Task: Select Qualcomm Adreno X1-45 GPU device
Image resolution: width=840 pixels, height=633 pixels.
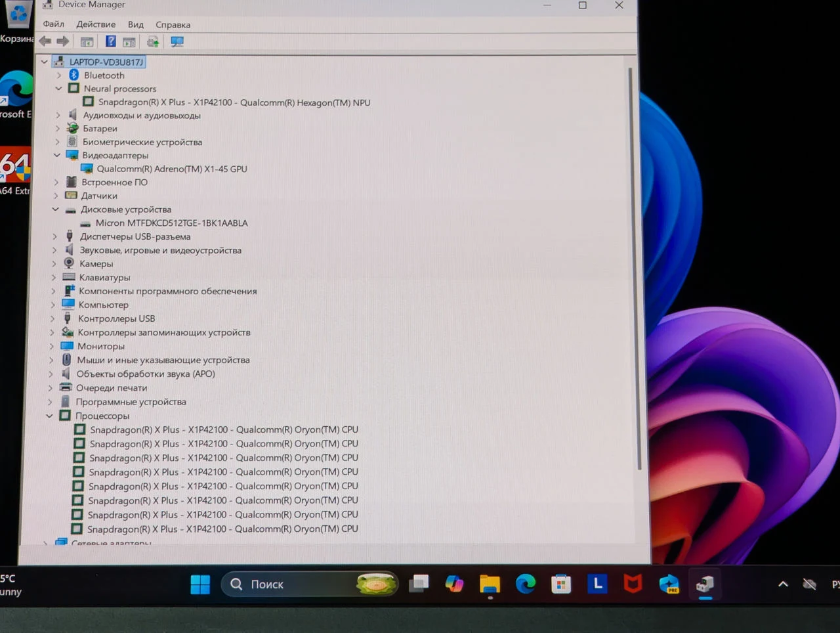Action: click(172, 169)
